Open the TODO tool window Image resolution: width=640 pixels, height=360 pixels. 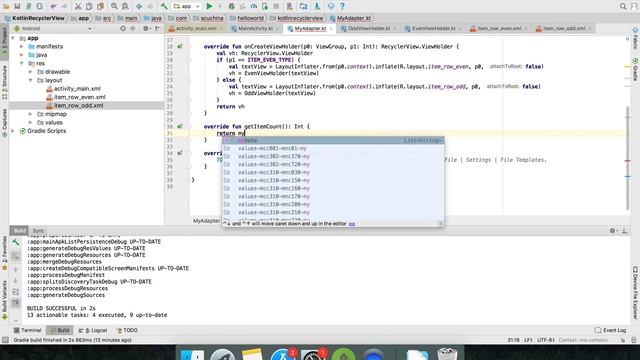click(x=127, y=330)
